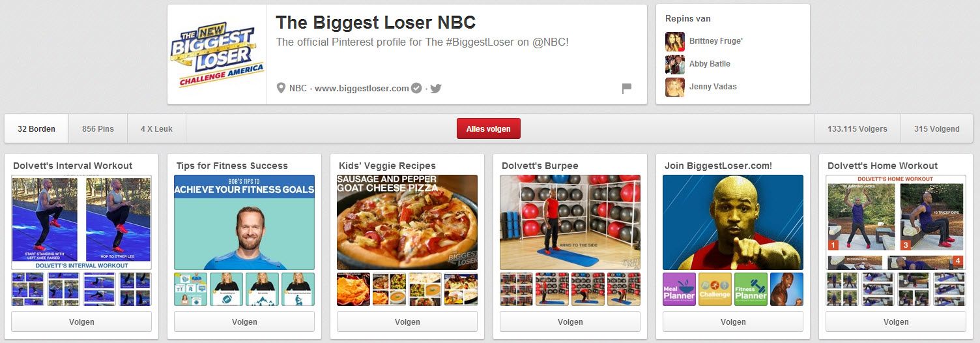Follow Dolvett's Interval Workout board
980x343 pixels.
[x=81, y=321]
